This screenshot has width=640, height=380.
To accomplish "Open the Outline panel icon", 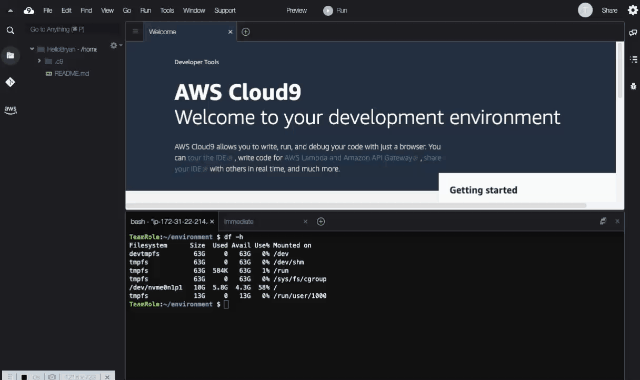I will point(633,60).
